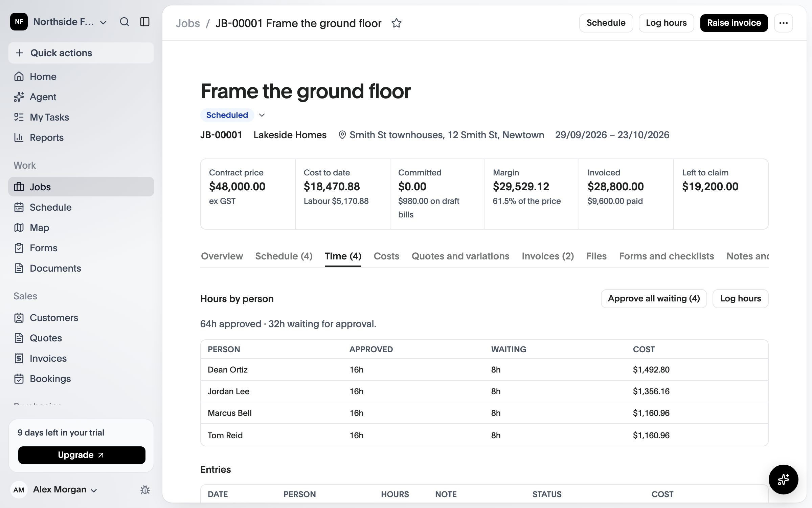Open Reports in the sidebar
The width and height of the screenshot is (812, 508).
pos(81,137)
